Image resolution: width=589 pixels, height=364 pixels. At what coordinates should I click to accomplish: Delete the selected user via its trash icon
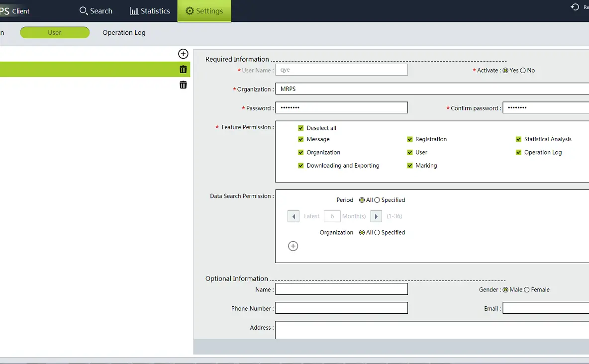pyautogui.click(x=183, y=69)
